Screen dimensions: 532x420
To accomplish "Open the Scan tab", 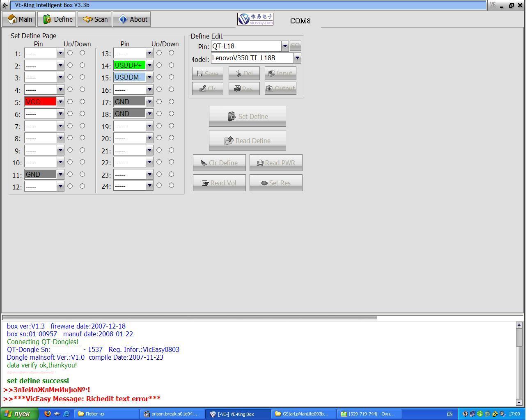I will (95, 19).
